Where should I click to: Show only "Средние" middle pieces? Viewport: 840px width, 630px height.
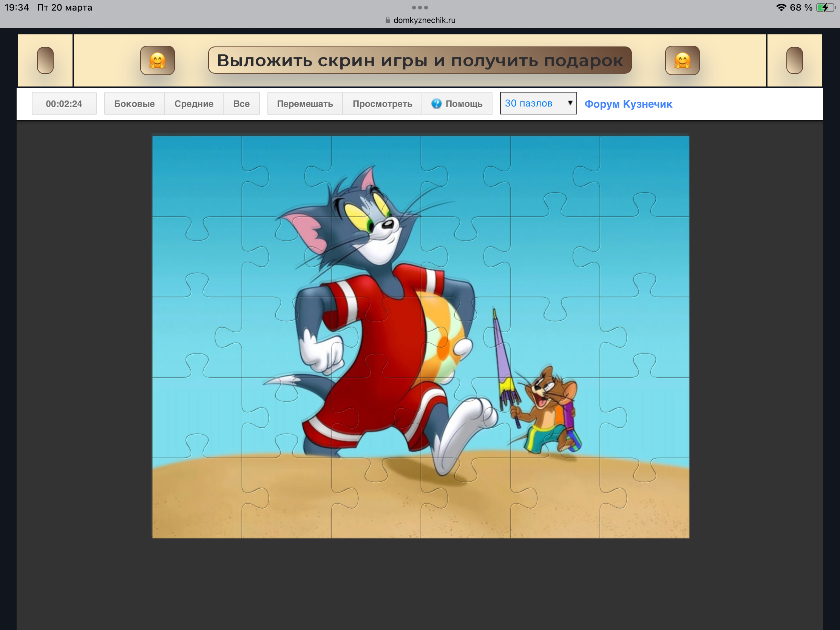point(194,103)
